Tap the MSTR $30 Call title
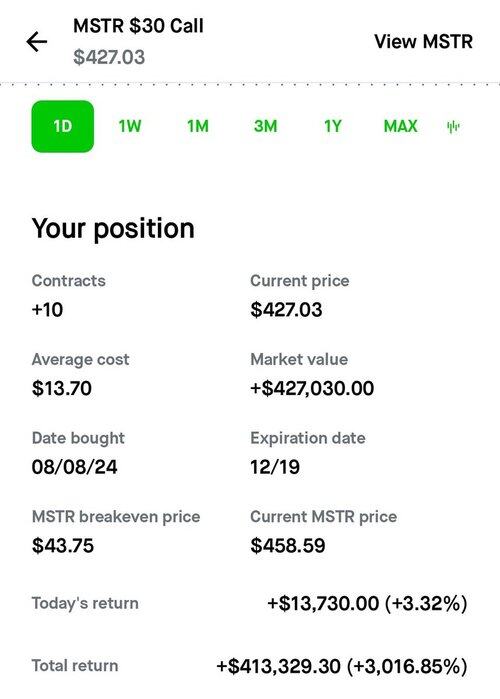The height and width of the screenshot is (699, 500). click(138, 26)
